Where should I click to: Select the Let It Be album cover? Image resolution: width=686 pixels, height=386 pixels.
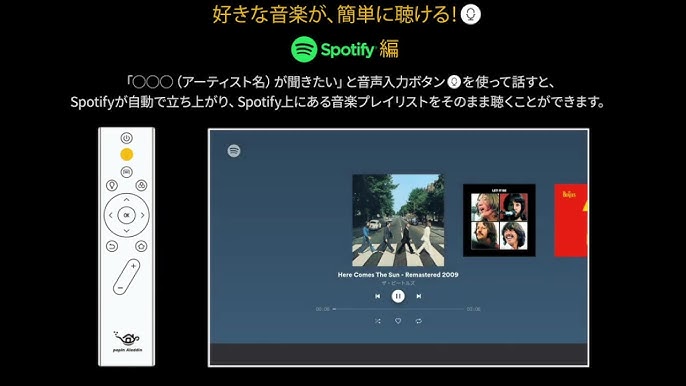pyautogui.click(x=499, y=220)
